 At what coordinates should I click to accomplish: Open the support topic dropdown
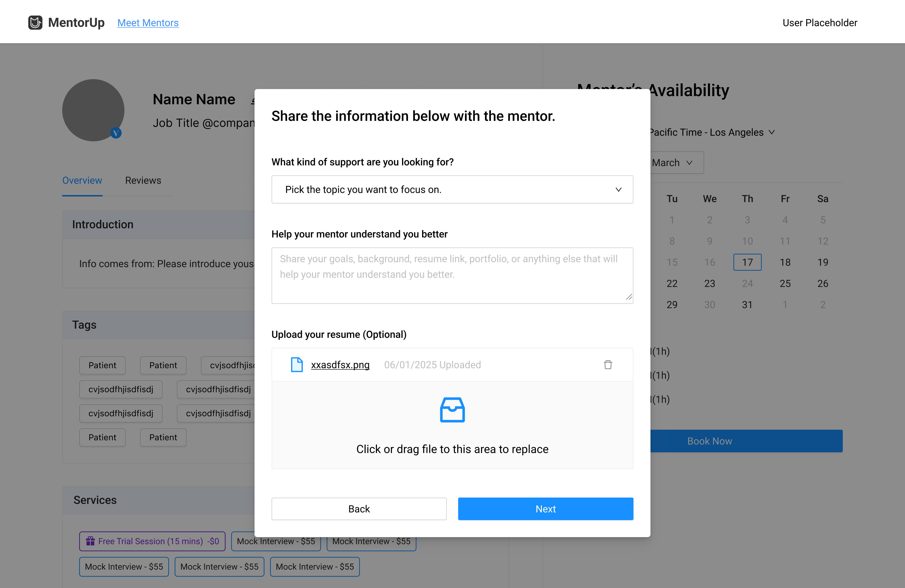click(452, 189)
